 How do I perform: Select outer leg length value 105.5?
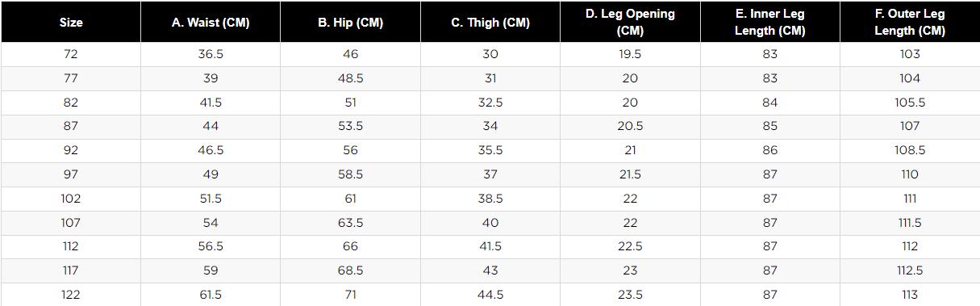click(x=910, y=103)
